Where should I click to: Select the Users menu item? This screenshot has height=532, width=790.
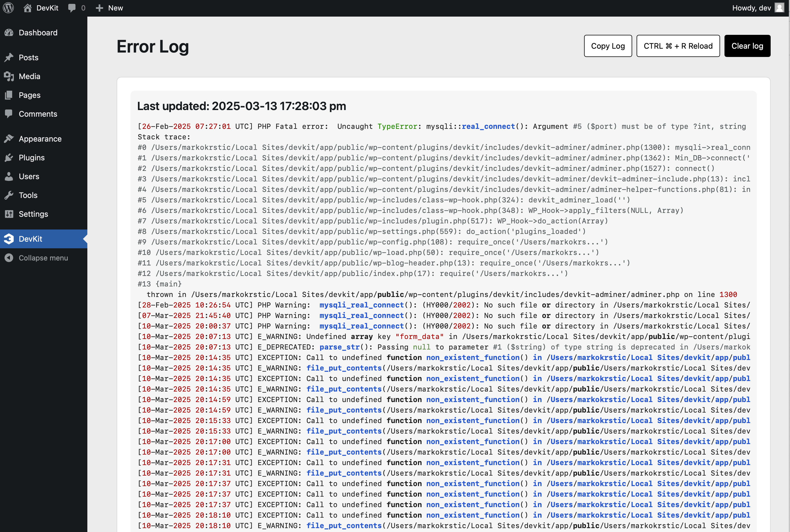(29, 176)
